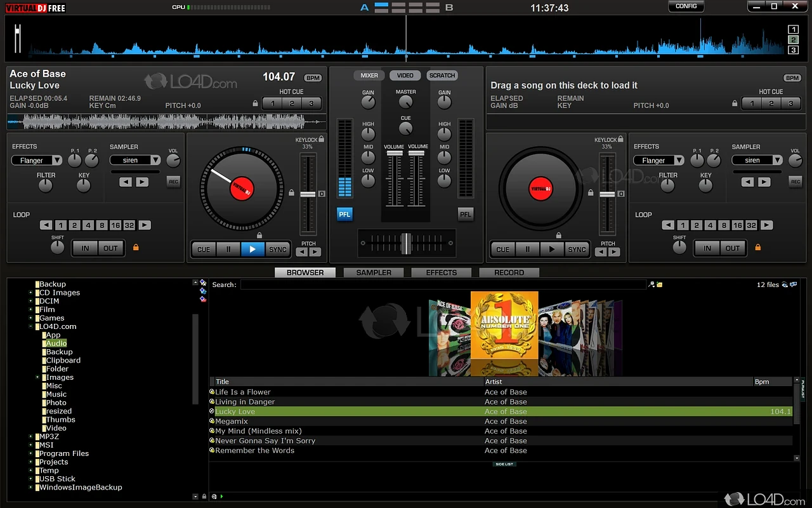This screenshot has width=812, height=508.
Task: Click the left deck CUE button
Action: (204, 250)
